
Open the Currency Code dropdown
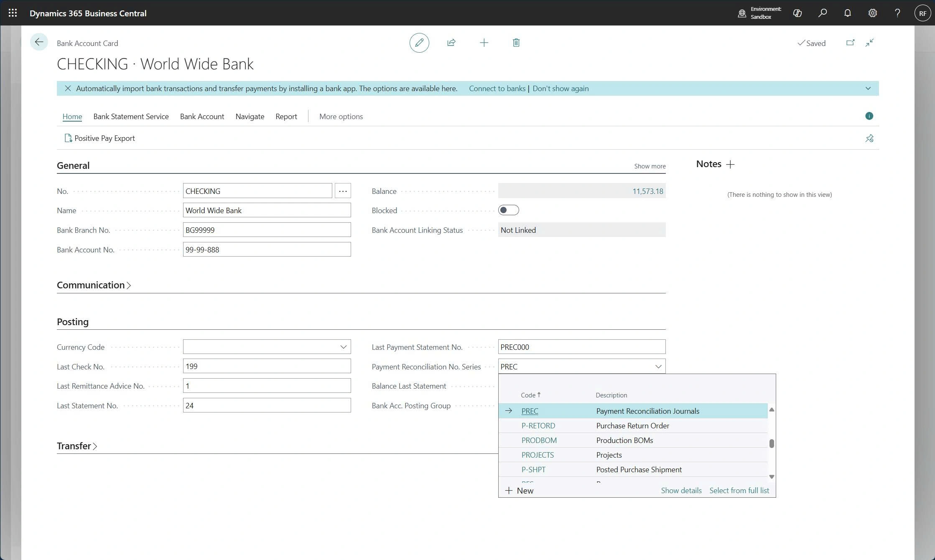point(343,347)
